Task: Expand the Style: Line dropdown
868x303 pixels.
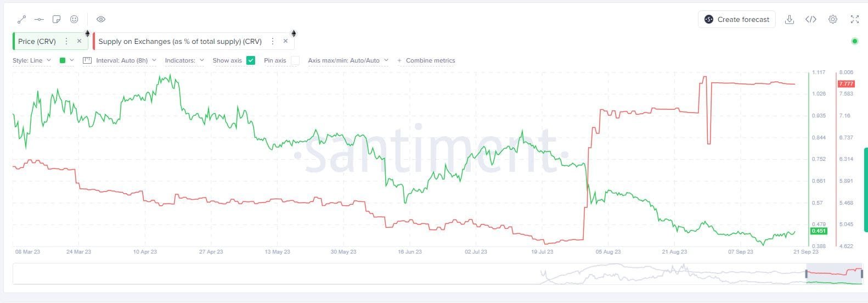Action: [32, 60]
